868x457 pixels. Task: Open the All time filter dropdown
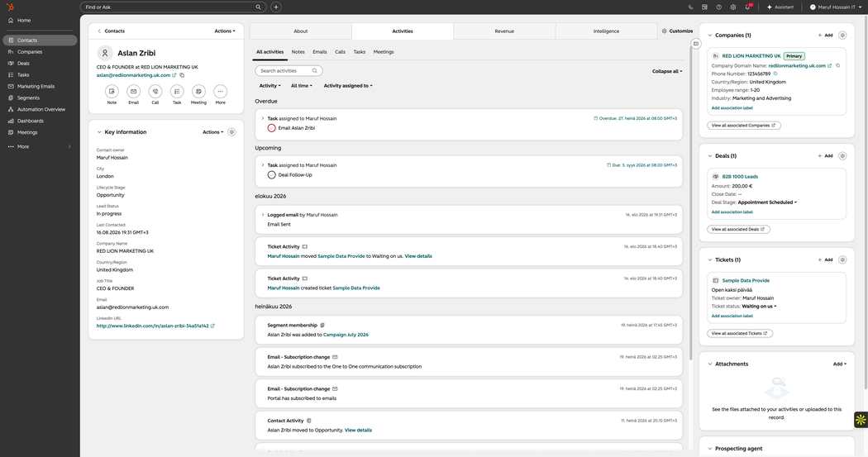(x=302, y=86)
